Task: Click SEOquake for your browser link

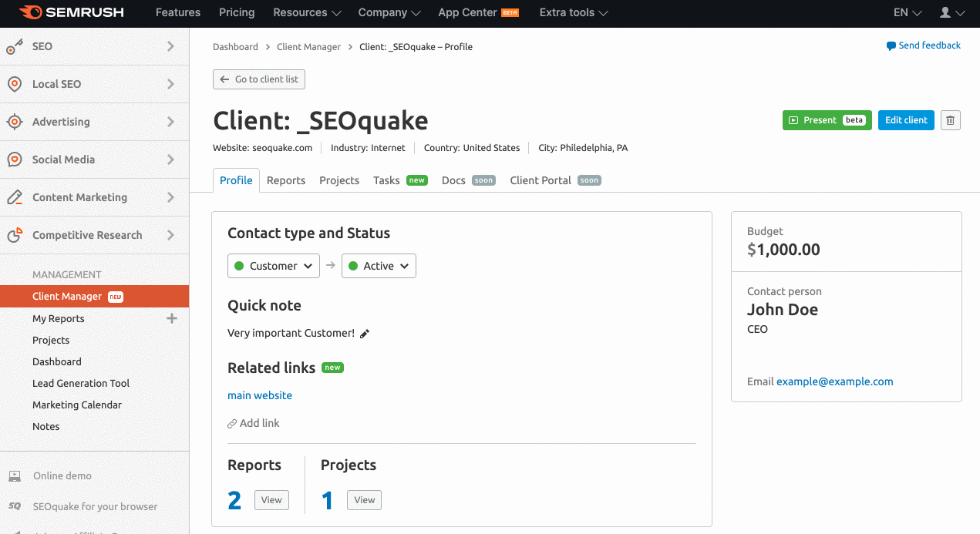Action: tap(96, 506)
